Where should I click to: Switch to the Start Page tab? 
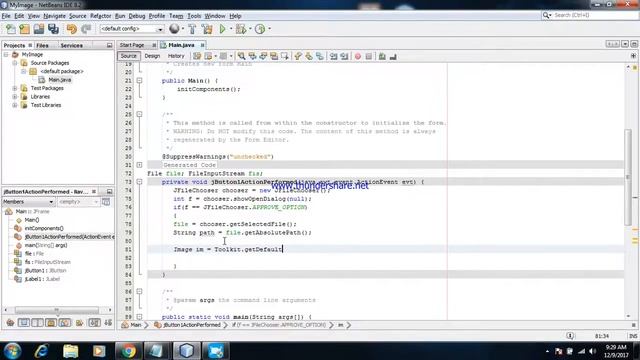click(x=132, y=45)
